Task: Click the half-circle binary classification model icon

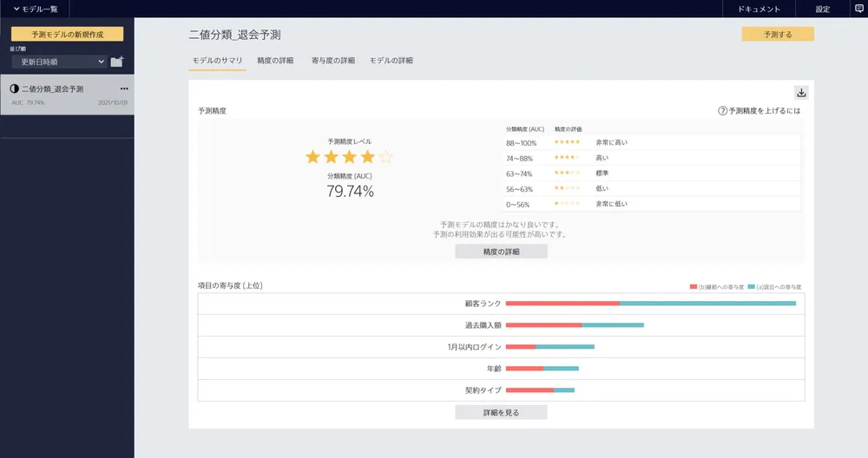Action: 15,88
